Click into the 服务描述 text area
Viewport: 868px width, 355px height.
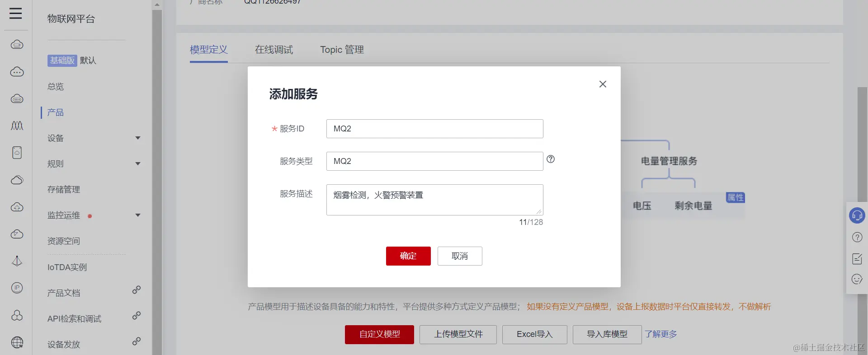[x=435, y=200]
